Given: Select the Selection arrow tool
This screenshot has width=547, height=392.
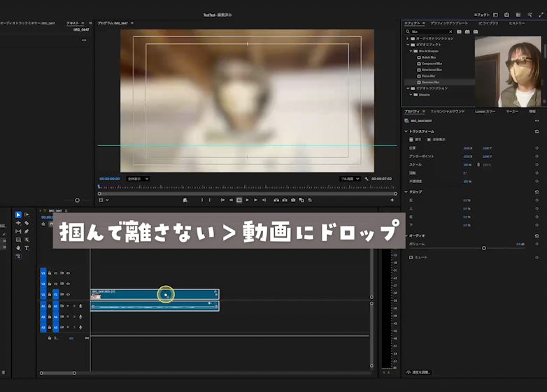Looking at the screenshot, I should [18, 215].
